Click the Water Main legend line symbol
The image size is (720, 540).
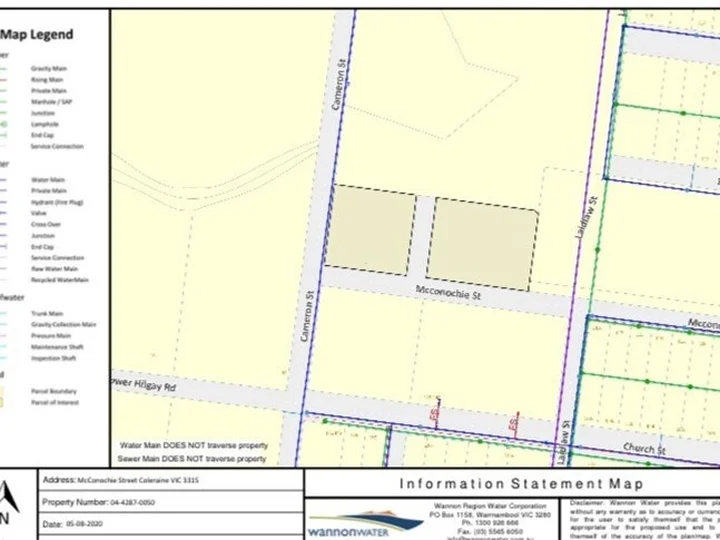tap(3, 180)
